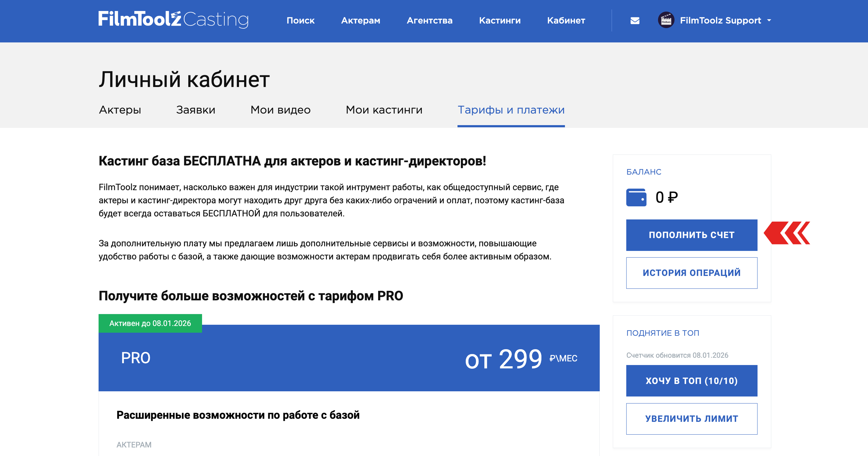Open the Мои кастинги tab
This screenshot has height=456, width=868.
[384, 110]
